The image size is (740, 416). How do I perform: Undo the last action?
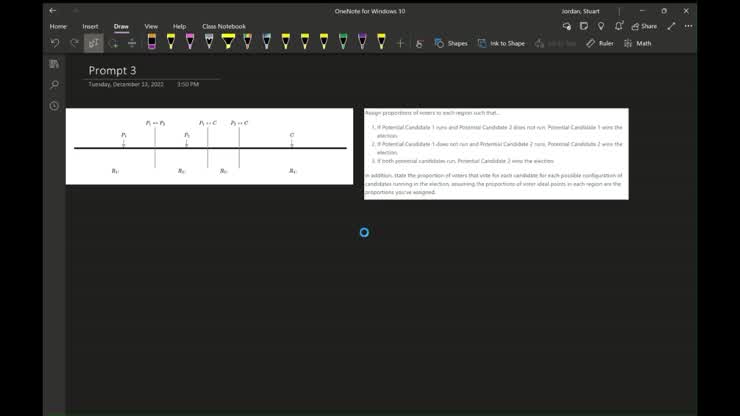[55, 43]
